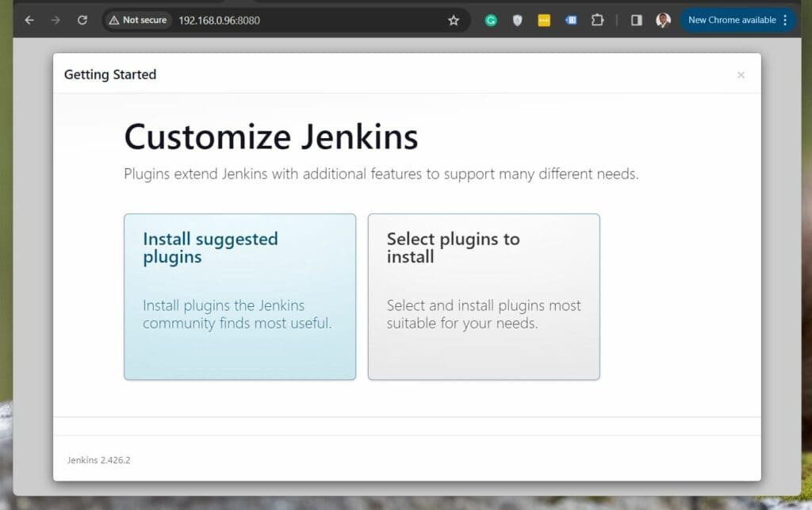The width and height of the screenshot is (812, 510).
Task: Choose Install suggested plugins
Action: tap(239, 297)
